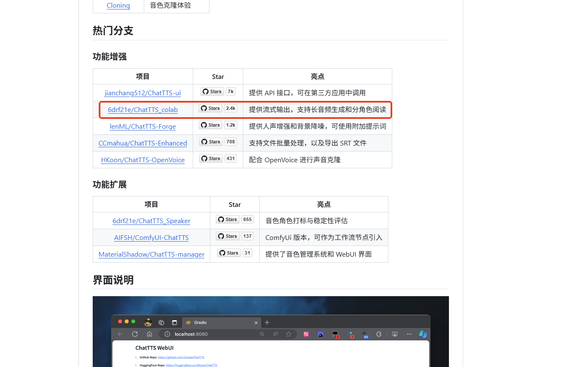This screenshot has height=367, width=588.
Task: Open the 6drf21e/ChatTTS_colab project link
Action: point(142,109)
